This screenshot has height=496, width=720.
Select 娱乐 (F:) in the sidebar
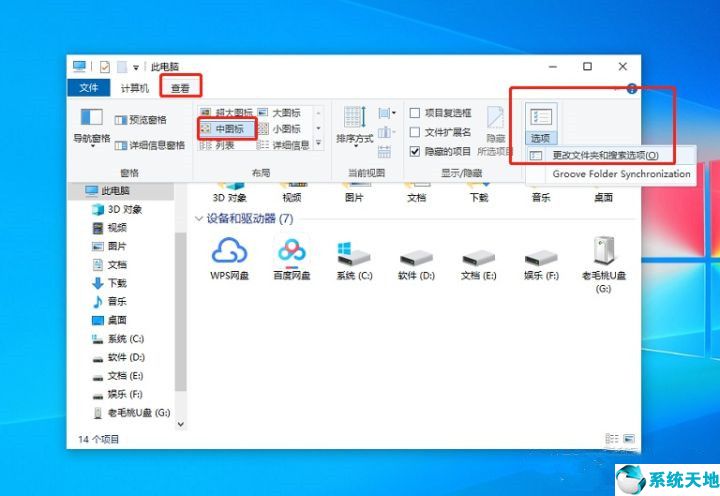tap(118, 394)
